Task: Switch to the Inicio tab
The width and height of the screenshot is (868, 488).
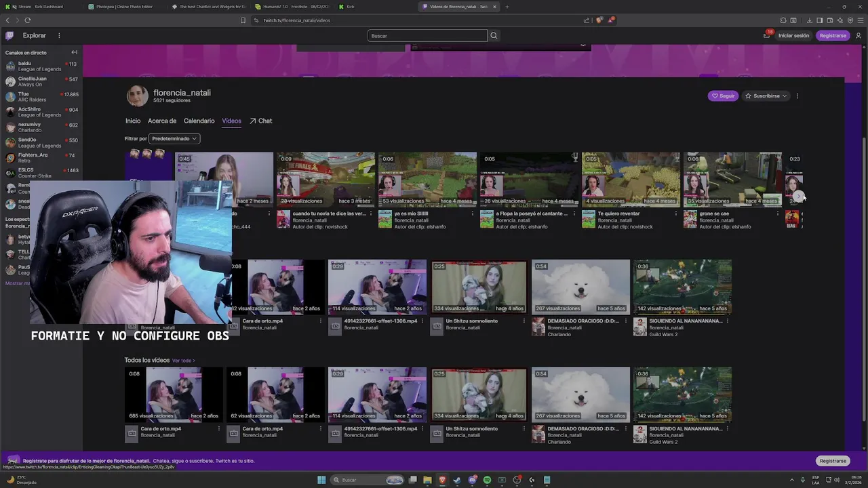Action: 133,121
